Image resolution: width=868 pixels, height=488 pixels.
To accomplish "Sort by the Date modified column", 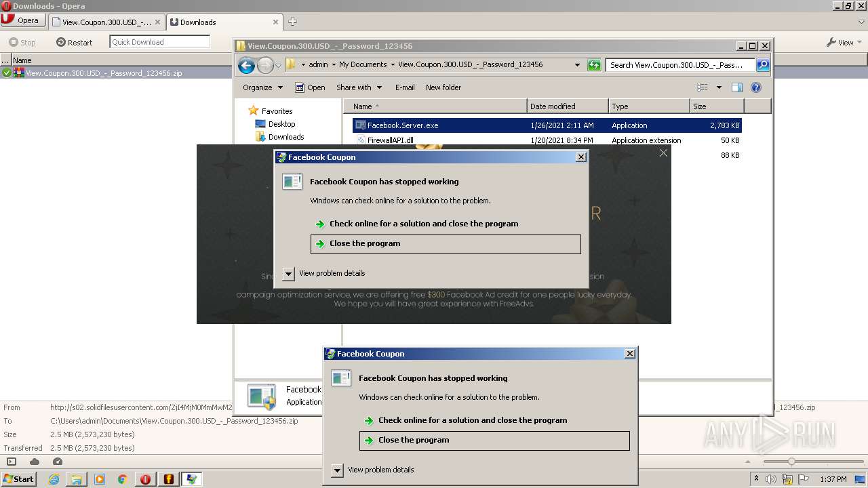I will [568, 106].
